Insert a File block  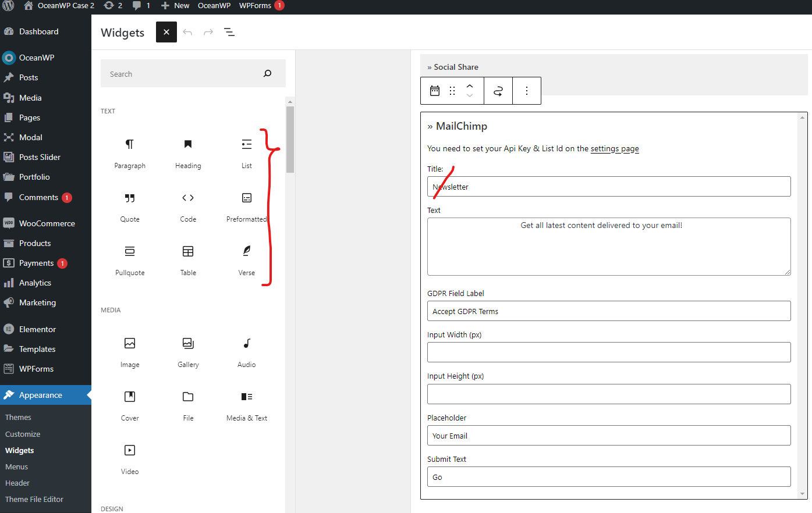[188, 406]
